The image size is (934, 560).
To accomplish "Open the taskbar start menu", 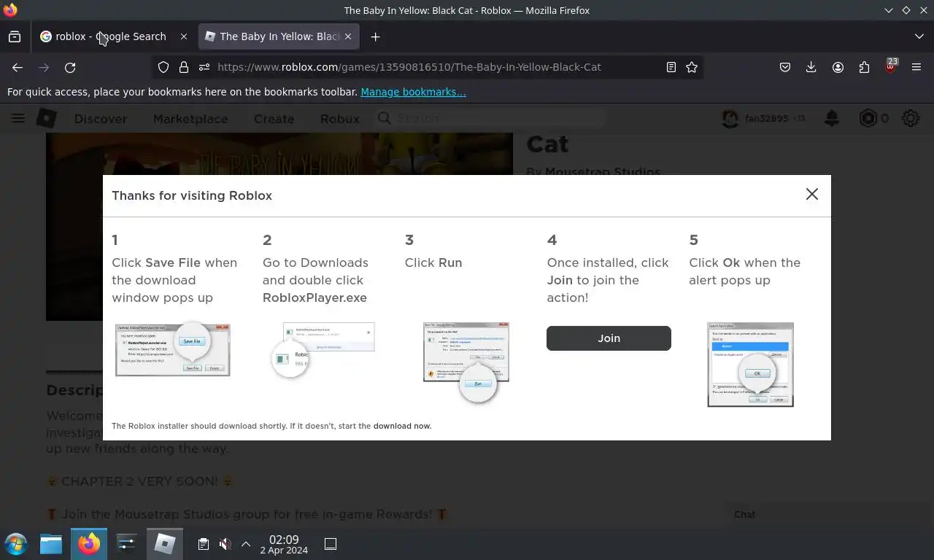I will [x=15, y=544].
